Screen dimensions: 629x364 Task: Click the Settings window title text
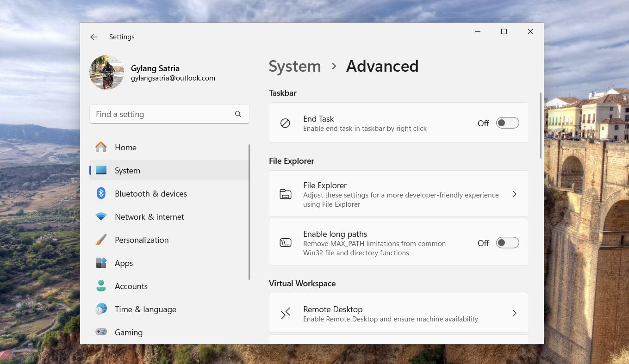tap(122, 37)
